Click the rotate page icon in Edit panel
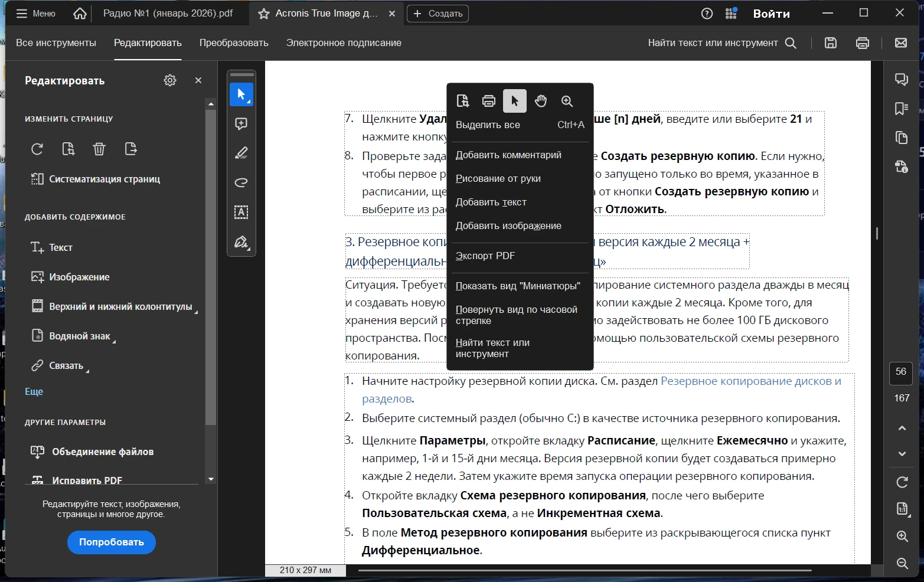 tap(37, 149)
